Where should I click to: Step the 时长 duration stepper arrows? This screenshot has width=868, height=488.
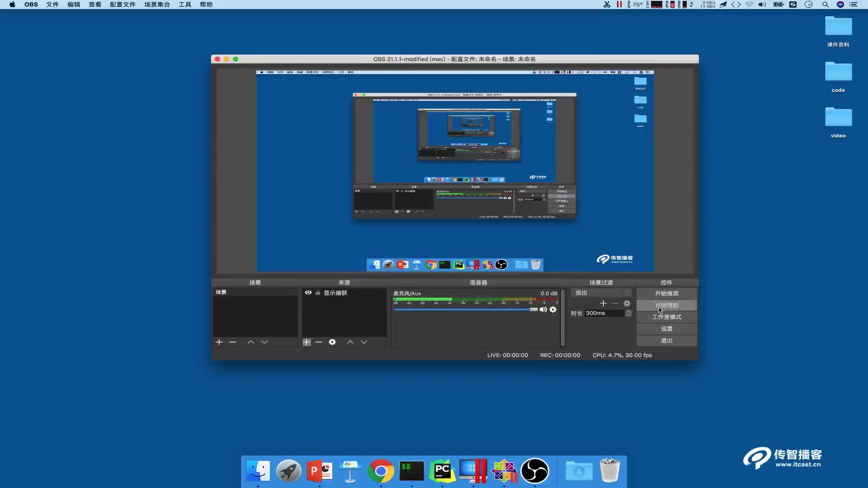coord(628,313)
